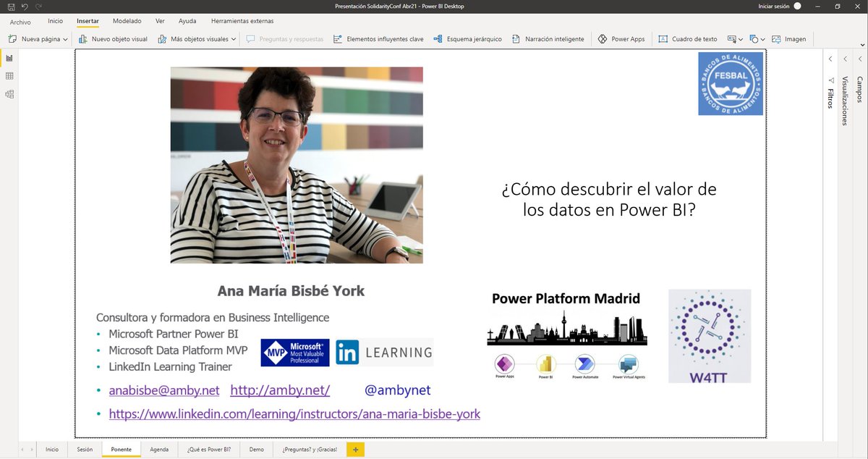Viewport: 868px width, 459px height.
Task: Select the speaker portrait photo
Action: coord(297,165)
